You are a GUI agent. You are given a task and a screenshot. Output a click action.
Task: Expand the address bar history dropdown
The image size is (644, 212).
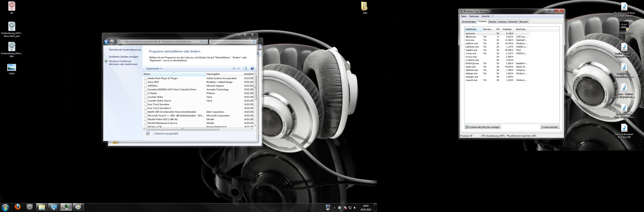point(201,42)
